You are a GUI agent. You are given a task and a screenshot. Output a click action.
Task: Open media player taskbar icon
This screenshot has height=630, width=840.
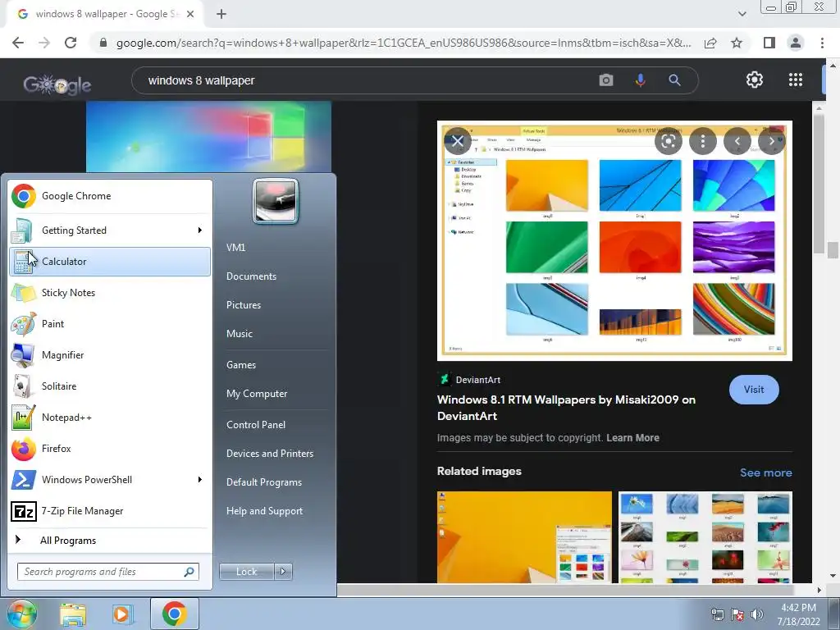tap(121, 614)
